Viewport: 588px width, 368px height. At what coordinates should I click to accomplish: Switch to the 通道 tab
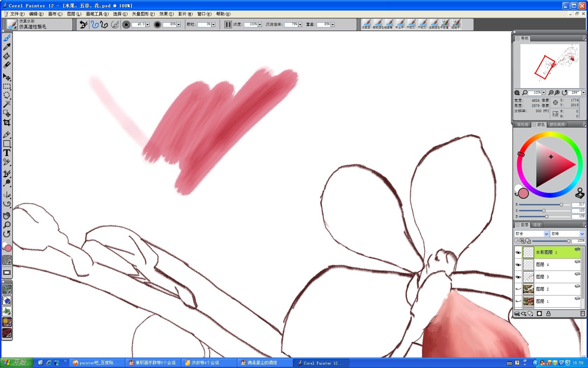(537, 225)
